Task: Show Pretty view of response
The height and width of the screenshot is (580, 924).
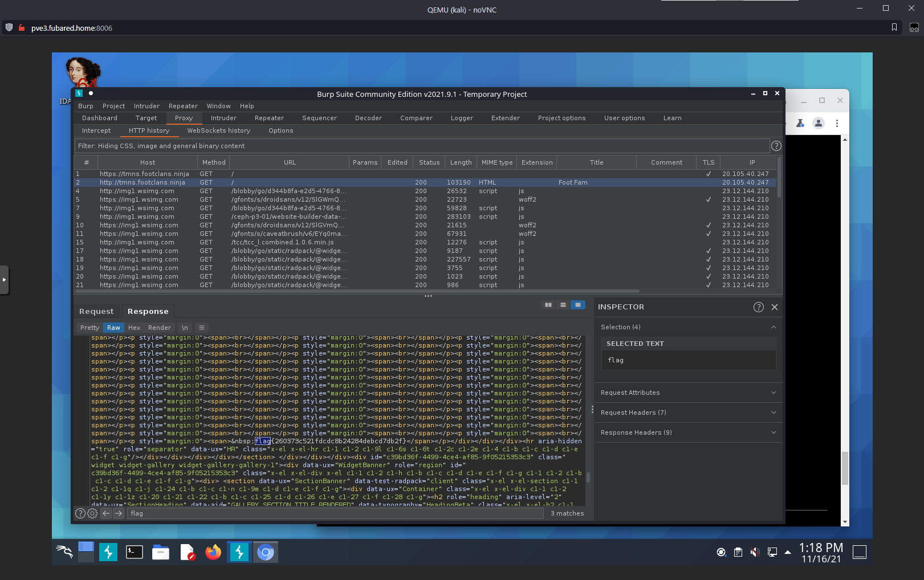Action: (x=89, y=328)
